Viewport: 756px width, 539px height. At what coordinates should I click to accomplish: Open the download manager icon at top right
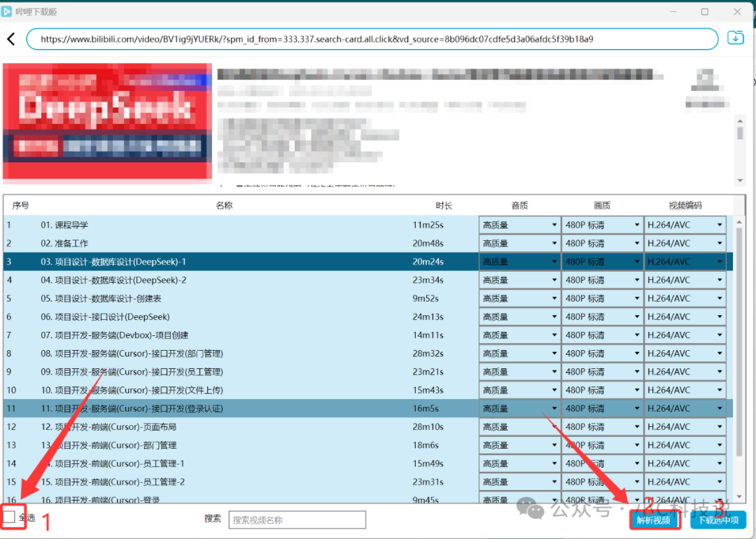[x=735, y=38]
